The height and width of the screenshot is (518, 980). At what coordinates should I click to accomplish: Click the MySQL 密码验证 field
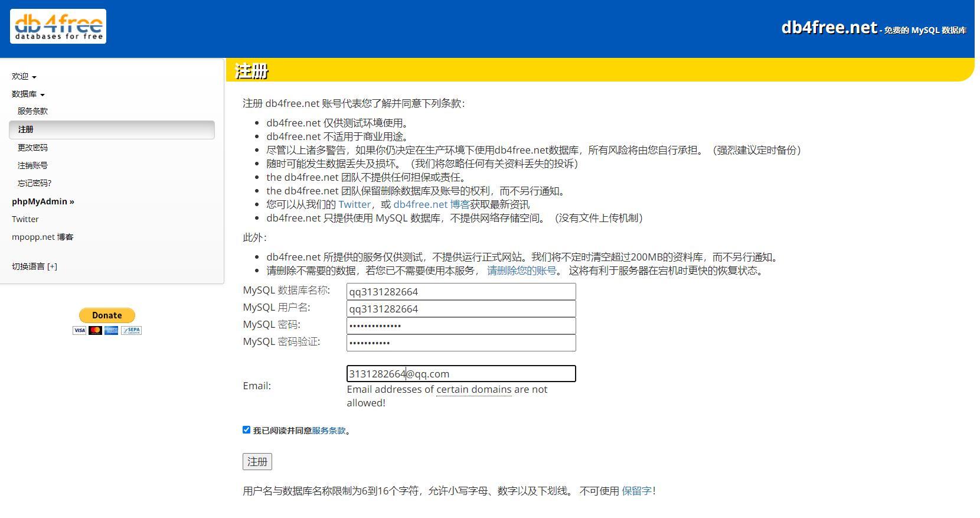[x=460, y=343]
